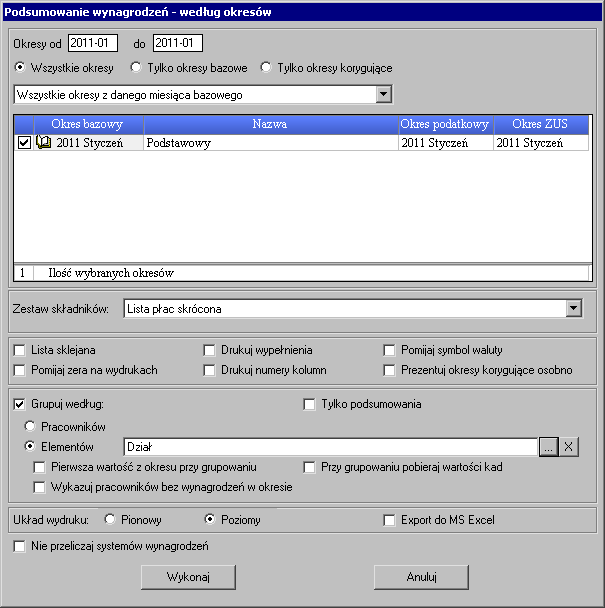605x608 pixels.
Task: Check Pierwsza wartość z okresu przy grupowaniu
Action: tap(39, 467)
